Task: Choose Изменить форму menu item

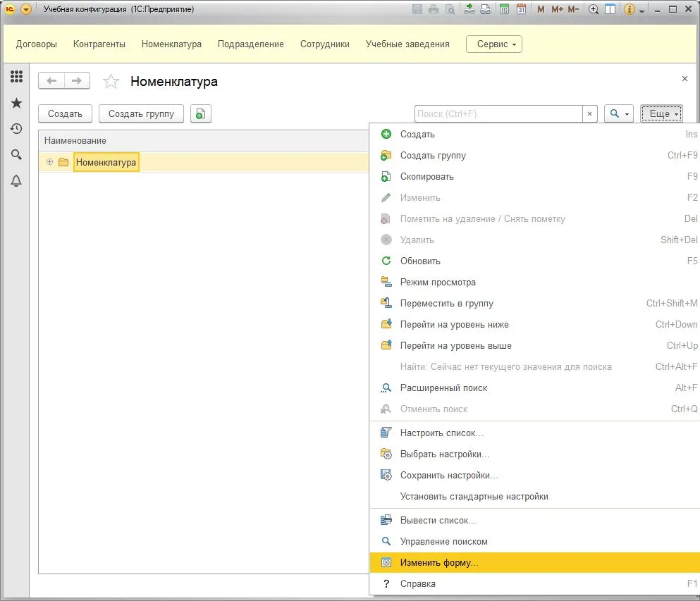Action: click(x=535, y=563)
